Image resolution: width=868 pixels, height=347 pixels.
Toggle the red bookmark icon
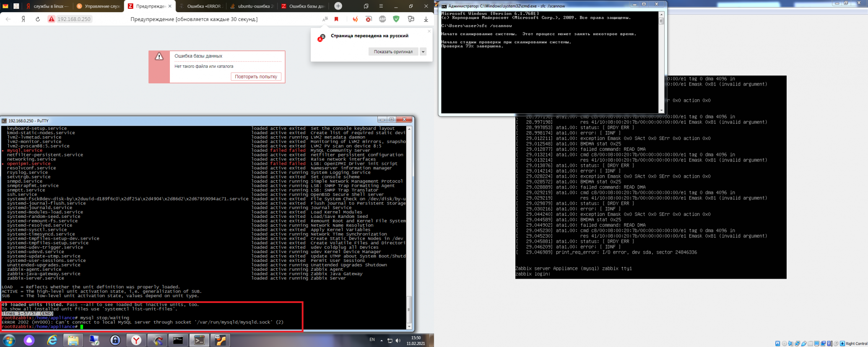click(x=336, y=19)
